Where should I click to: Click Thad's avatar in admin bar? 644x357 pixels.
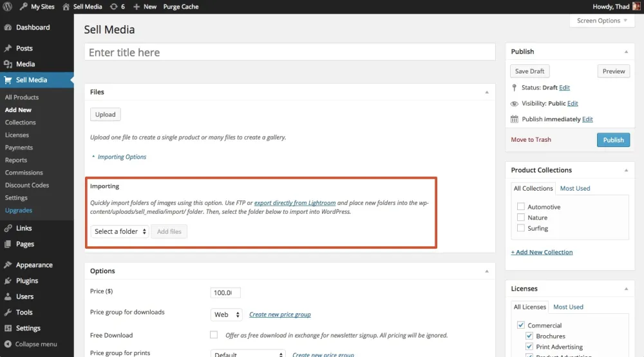pos(636,6)
